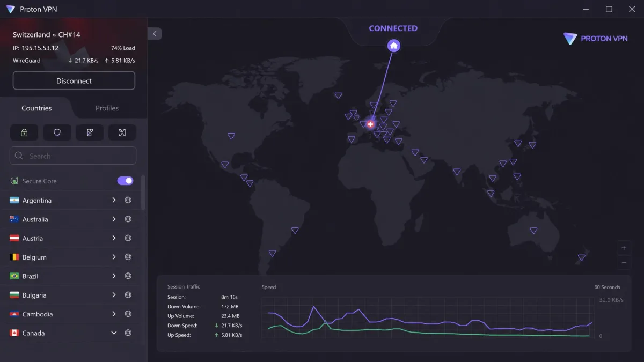Expand the Brazil server list
The image size is (644, 362).
[114, 276]
